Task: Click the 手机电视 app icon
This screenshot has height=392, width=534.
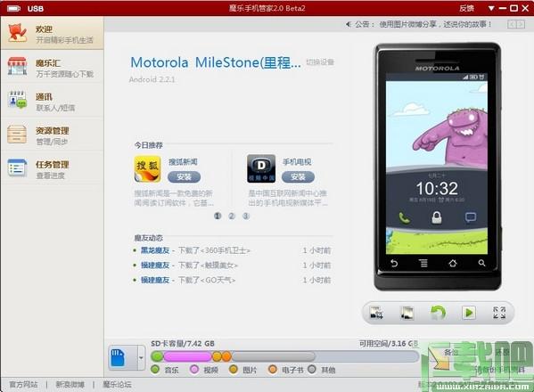Action: [x=261, y=168]
